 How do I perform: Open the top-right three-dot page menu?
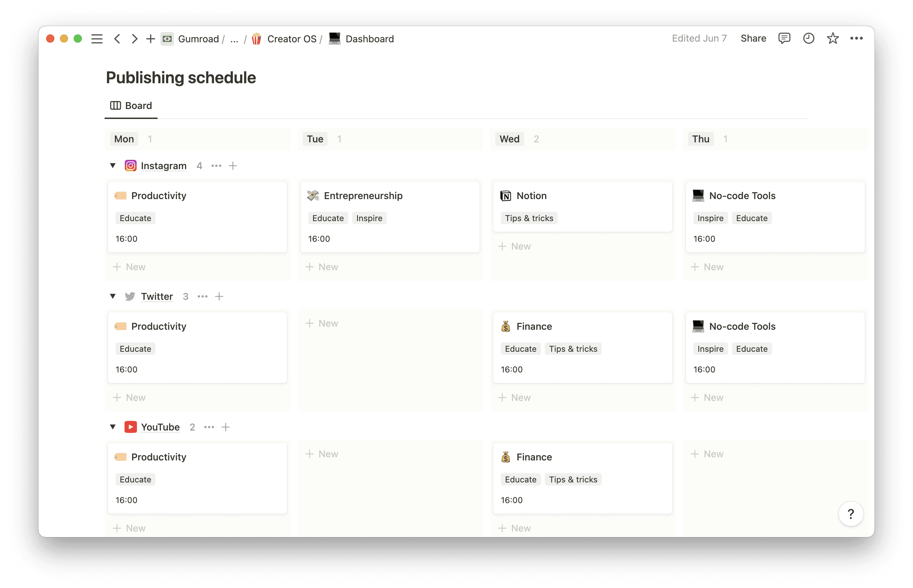(x=856, y=39)
